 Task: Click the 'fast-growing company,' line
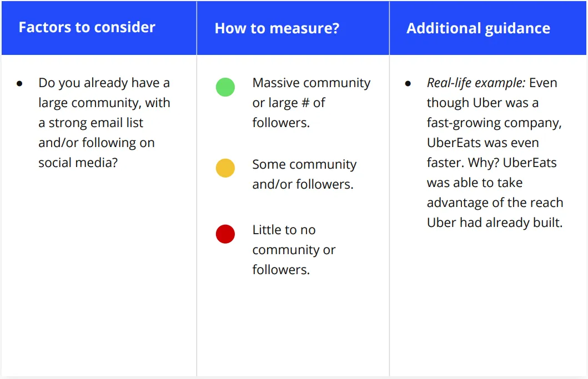[494, 123]
